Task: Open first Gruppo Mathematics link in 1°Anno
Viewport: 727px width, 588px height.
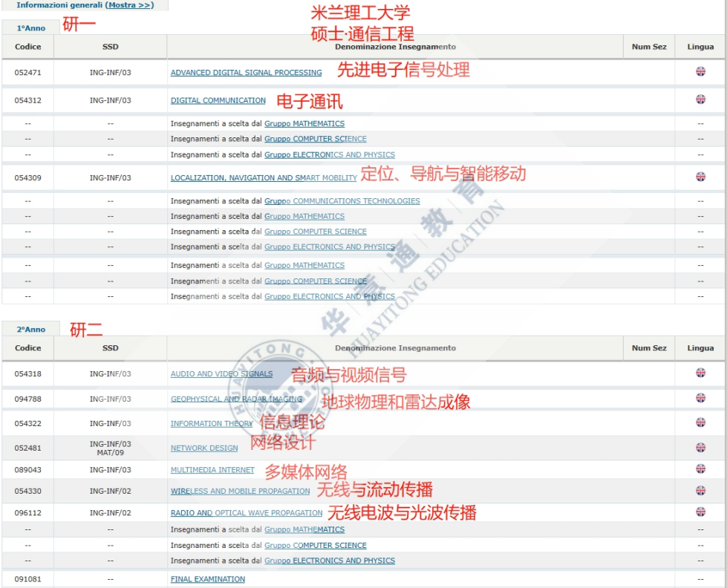Action: [304, 124]
